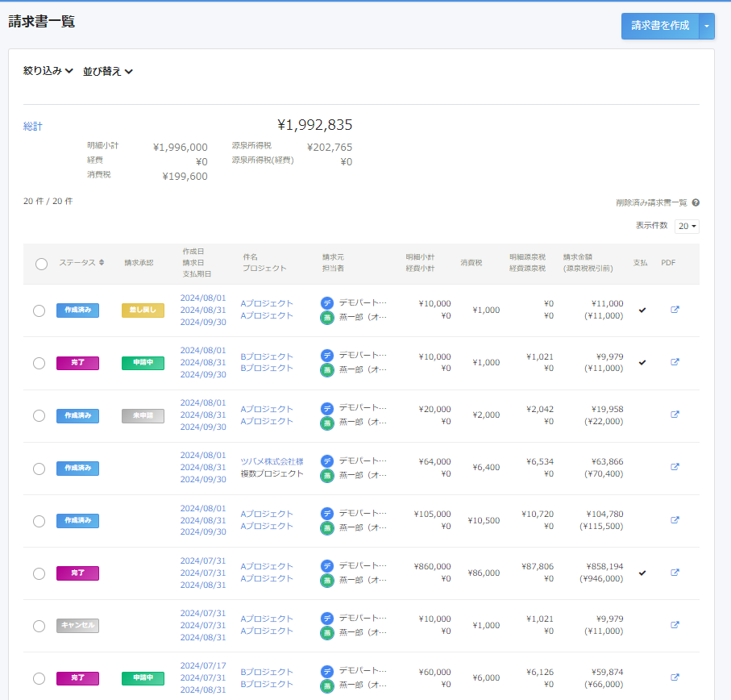This screenshot has height=700, width=731.
Task: Click the PDF column header
Action: point(668,263)
